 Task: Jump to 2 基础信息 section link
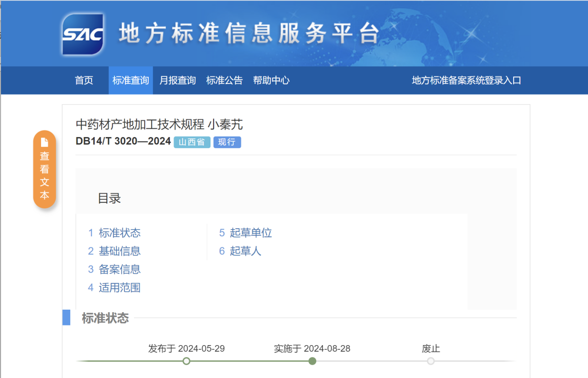[x=114, y=251]
